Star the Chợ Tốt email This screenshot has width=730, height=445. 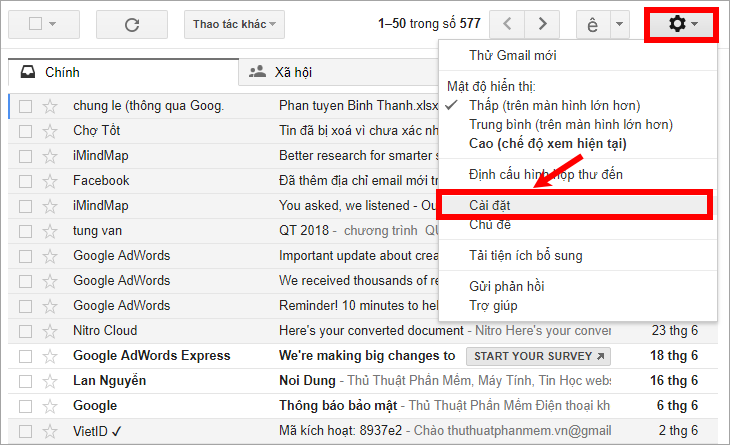(50, 131)
